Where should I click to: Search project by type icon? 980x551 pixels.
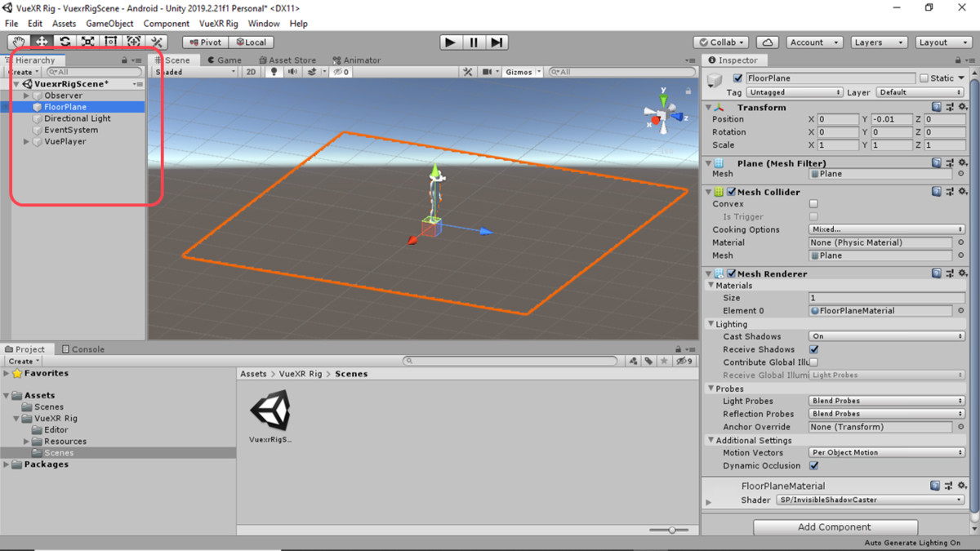633,361
